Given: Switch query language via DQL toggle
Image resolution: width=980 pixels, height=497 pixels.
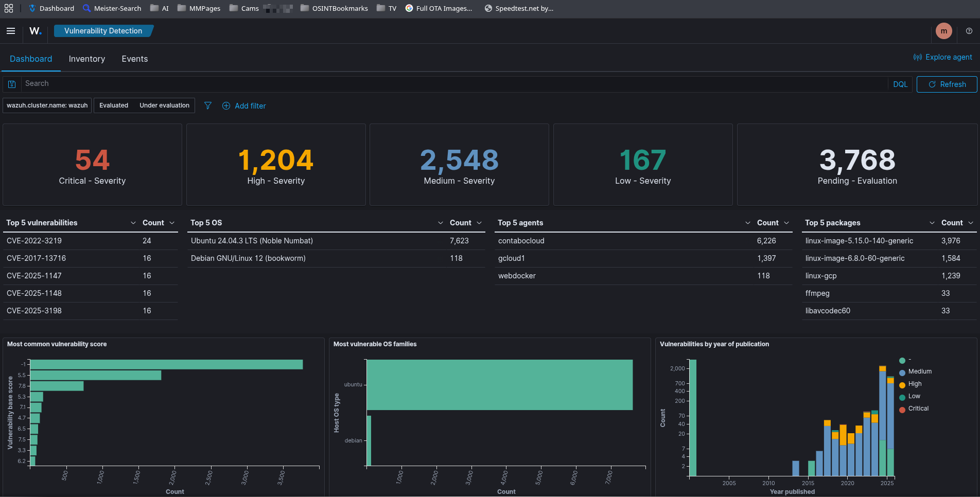Looking at the screenshot, I should [900, 84].
